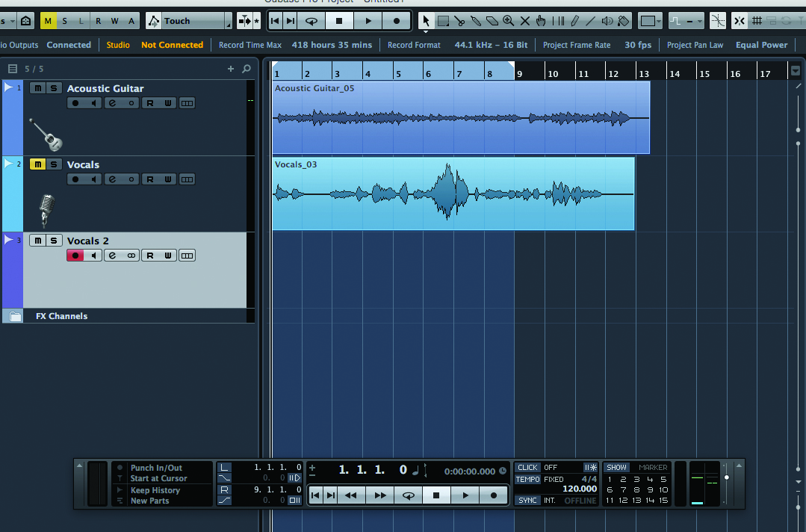Solo the Acoustic Guitar track
Screen dimensions: 806x532
53,87
